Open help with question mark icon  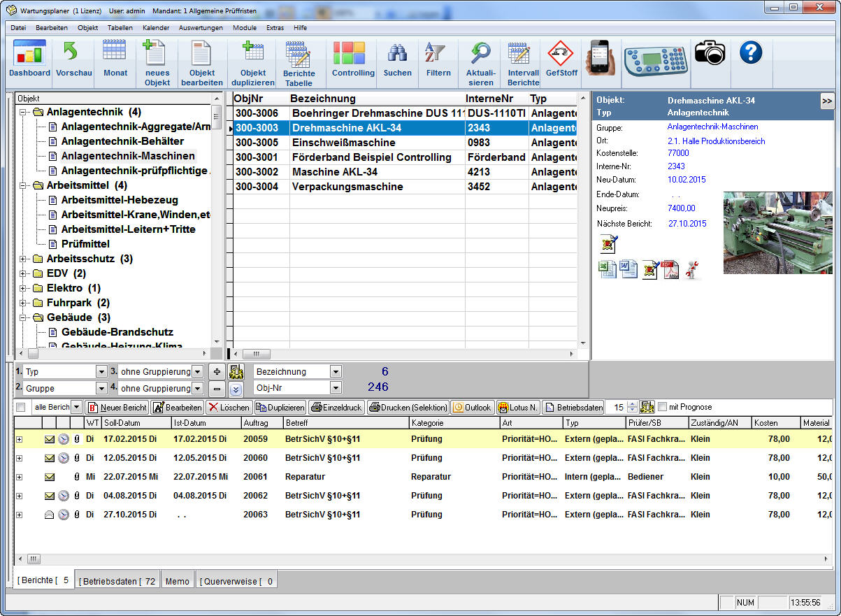[x=750, y=53]
